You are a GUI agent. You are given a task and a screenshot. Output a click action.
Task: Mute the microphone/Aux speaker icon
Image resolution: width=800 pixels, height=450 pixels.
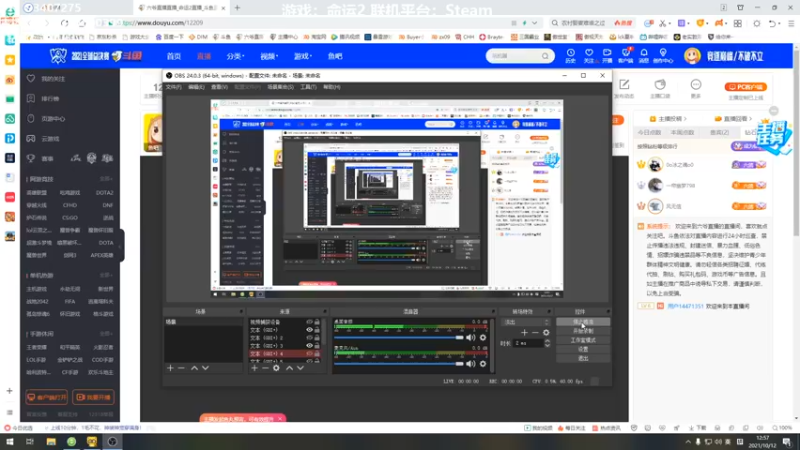pyautogui.click(x=470, y=364)
